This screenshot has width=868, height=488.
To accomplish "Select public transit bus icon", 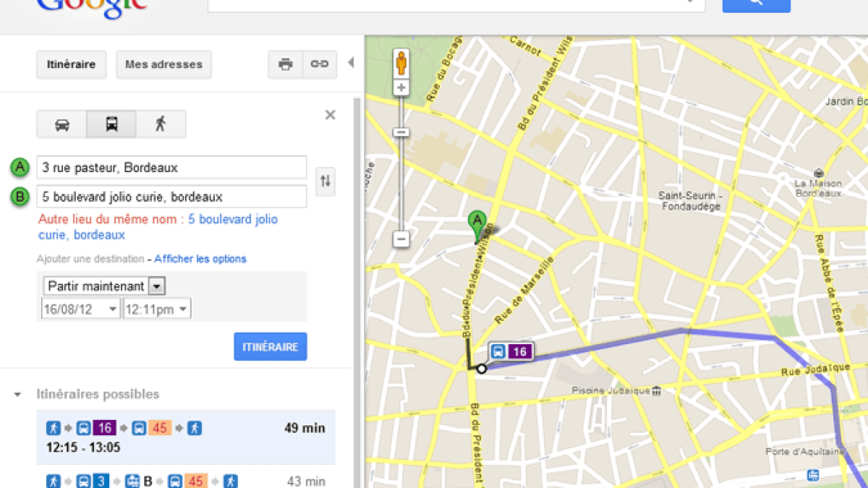I will tap(111, 124).
